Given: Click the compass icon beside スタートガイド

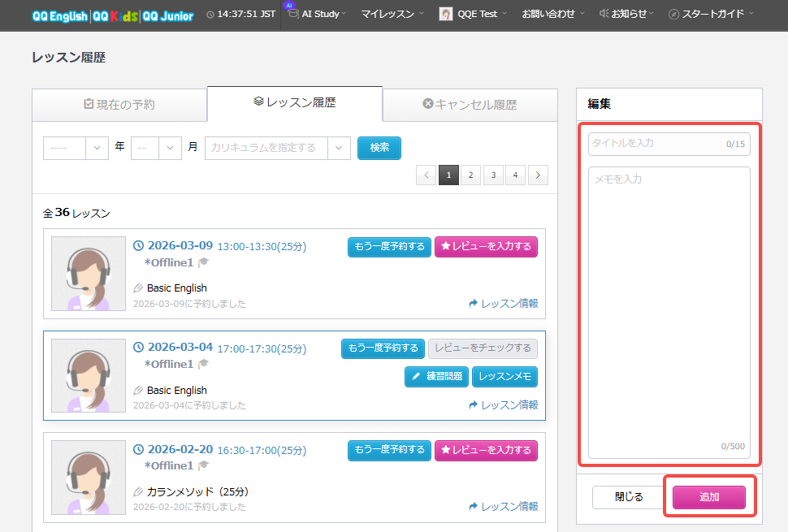Looking at the screenshot, I should pyautogui.click(x=674, y=15).
